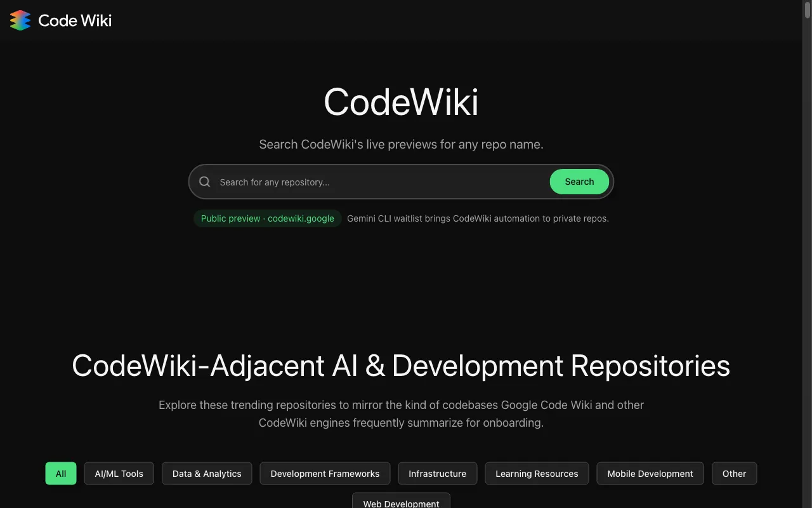This screenshot has height=508, width=812.
Task: Click the green Search button
Action: pyautogui.click(x=579, y=182)
